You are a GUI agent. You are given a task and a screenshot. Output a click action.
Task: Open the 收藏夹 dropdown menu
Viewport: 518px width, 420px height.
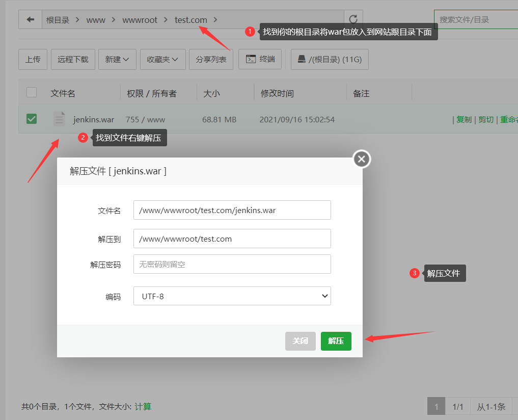pyautogui.click(x=162, y=59)
